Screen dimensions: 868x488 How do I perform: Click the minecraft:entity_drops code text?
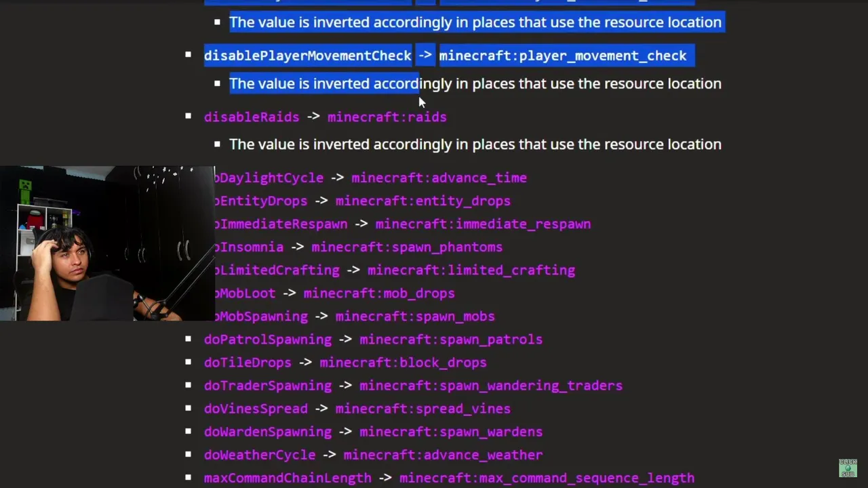coord(423,201)
